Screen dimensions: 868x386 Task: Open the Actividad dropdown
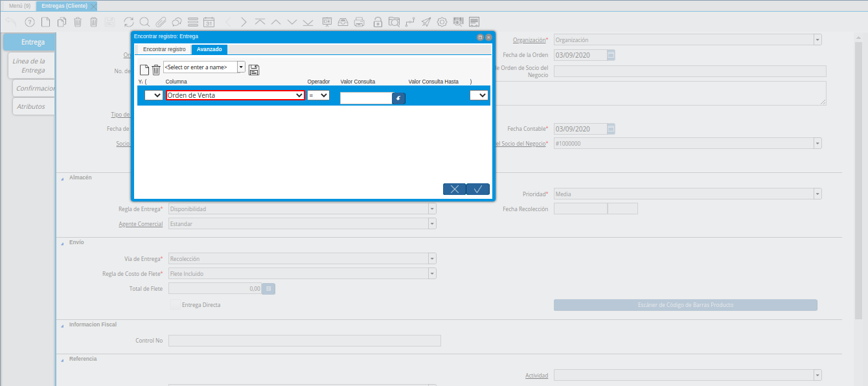click(817, 376)
